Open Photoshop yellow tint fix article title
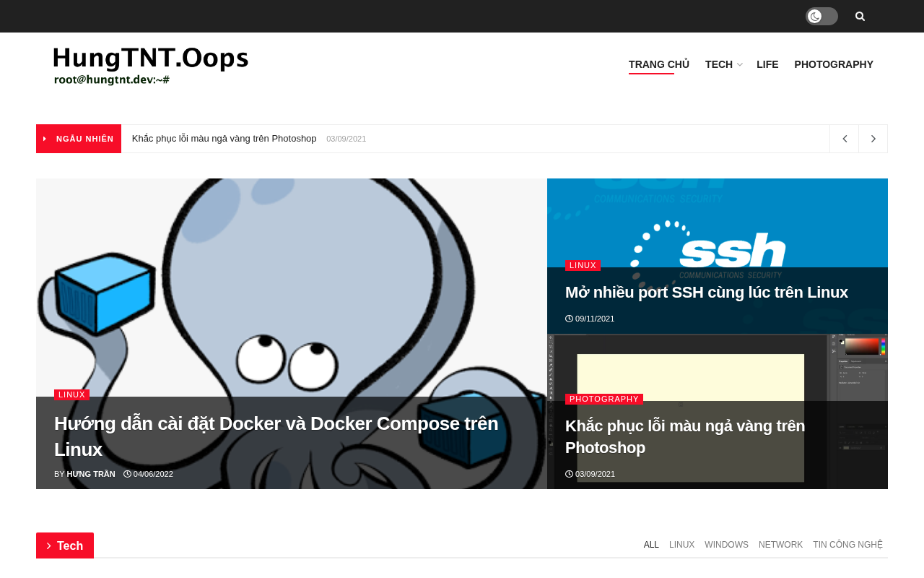 (685, 436)
